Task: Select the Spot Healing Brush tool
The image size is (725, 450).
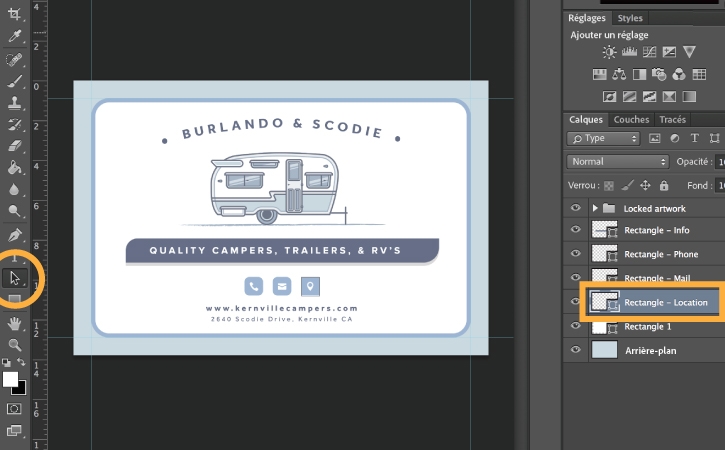Action: point(14,59)
